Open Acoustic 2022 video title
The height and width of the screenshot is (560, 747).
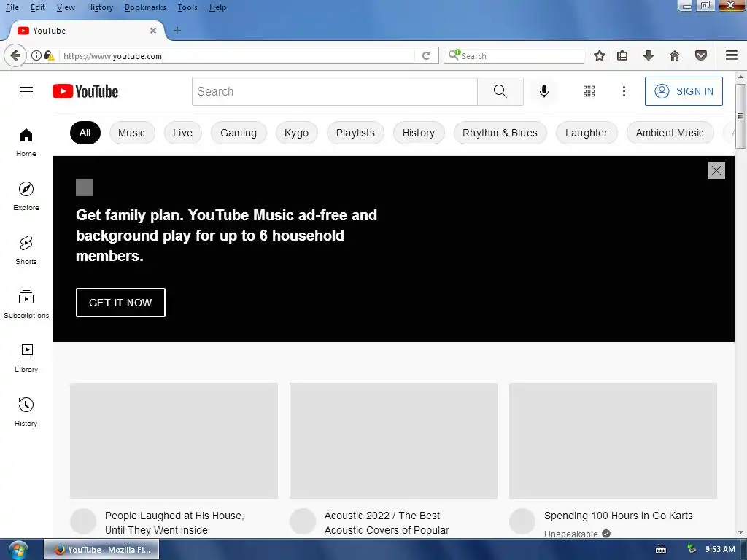387,523
